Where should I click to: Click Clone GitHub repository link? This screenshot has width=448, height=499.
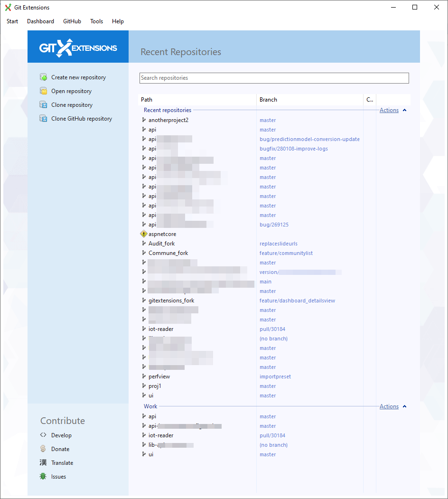[82, 118]
